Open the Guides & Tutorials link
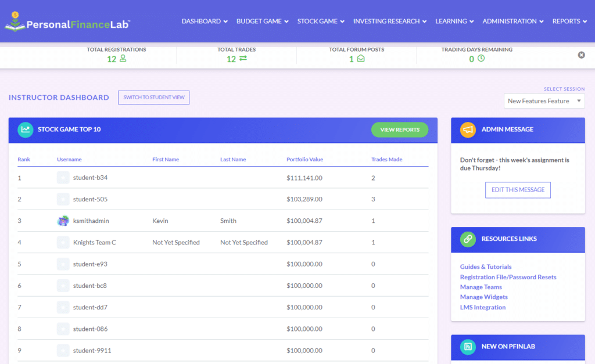Viewport: 595px width, 364px height. [486, 266]
